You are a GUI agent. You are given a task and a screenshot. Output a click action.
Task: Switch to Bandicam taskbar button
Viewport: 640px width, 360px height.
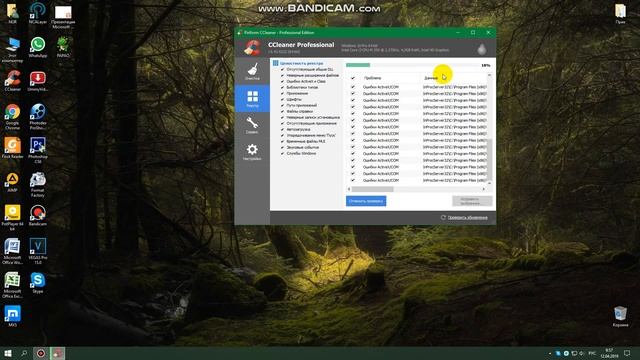[41, 353]
